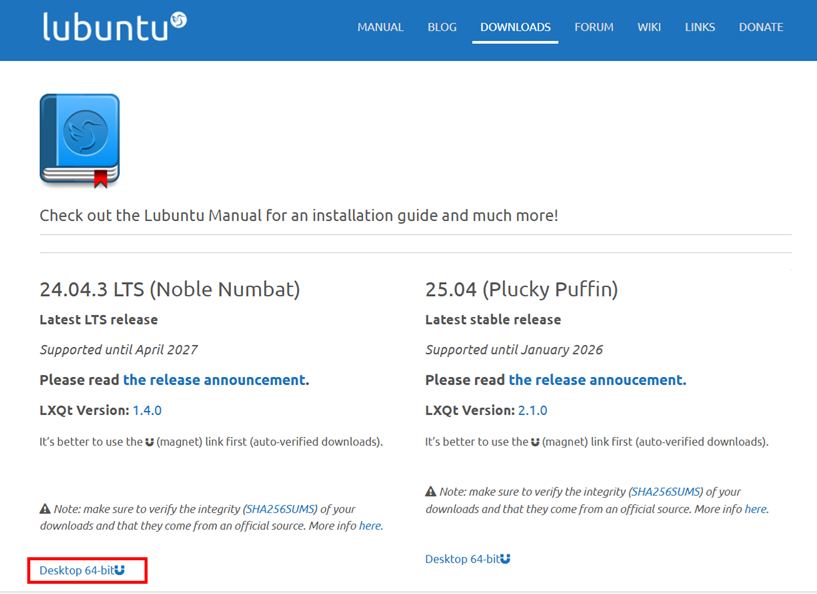Click 'here' link in Noble Numbat note
This screenshot has width=817, height=594.
pyautogui.click(x=370, y=526)
